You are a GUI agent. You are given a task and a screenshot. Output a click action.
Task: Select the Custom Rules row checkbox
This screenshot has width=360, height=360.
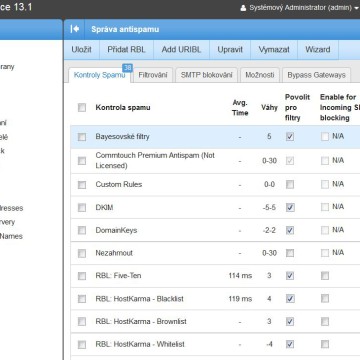[x=82, y=185]
